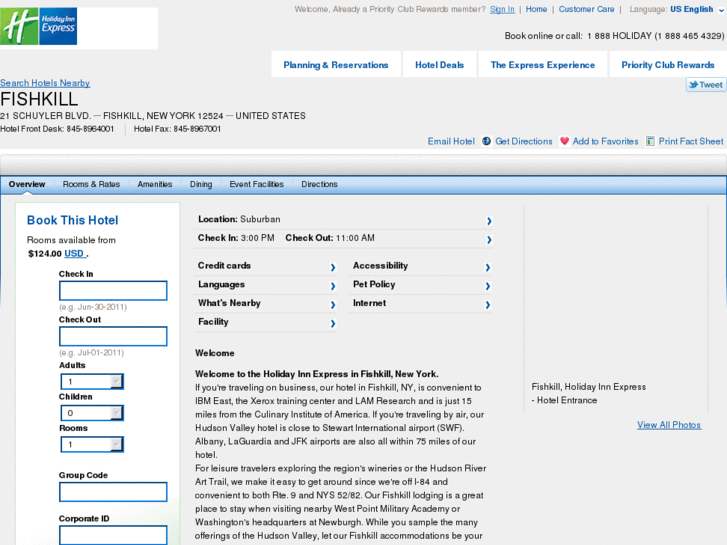Click the Welcome section heading
The width and height of the screenshot is (727, 545).
point(215,353)
